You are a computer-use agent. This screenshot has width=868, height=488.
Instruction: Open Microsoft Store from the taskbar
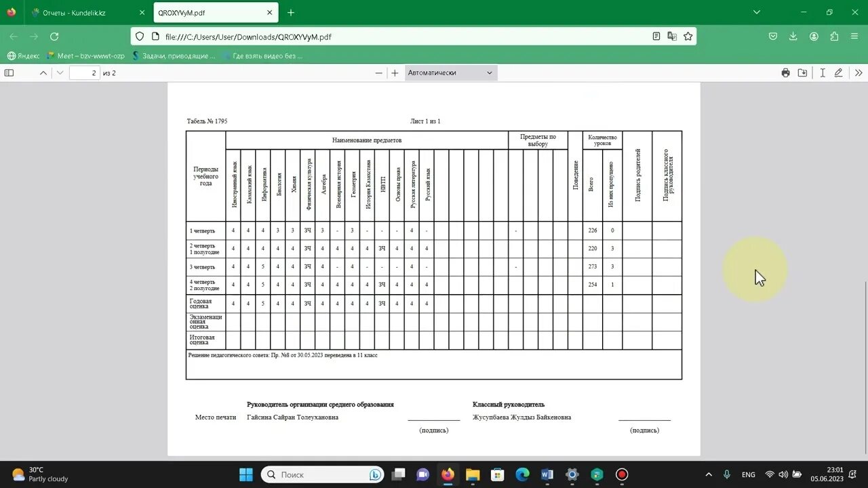coord(497,474)
